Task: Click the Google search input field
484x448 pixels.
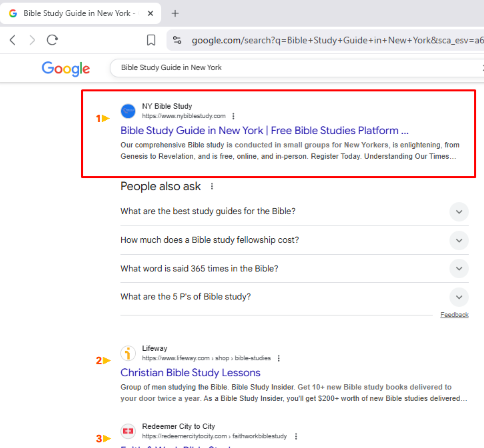Action: (x=291, y=68)
